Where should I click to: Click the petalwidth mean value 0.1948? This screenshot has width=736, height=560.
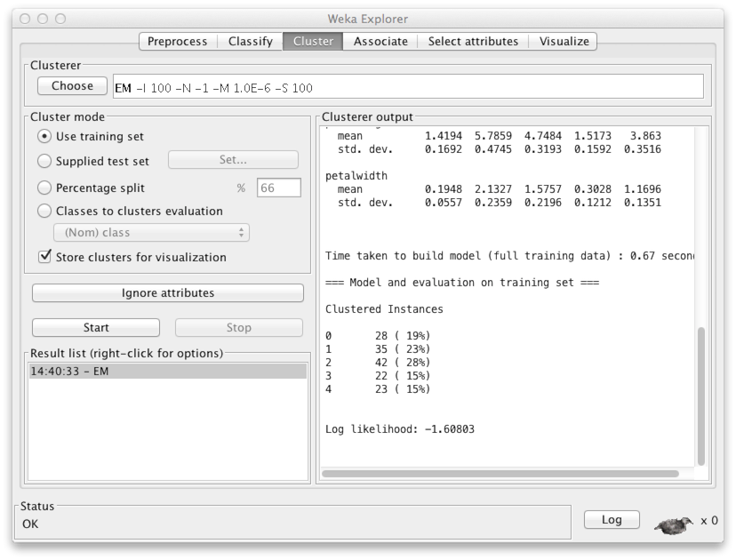443,189
